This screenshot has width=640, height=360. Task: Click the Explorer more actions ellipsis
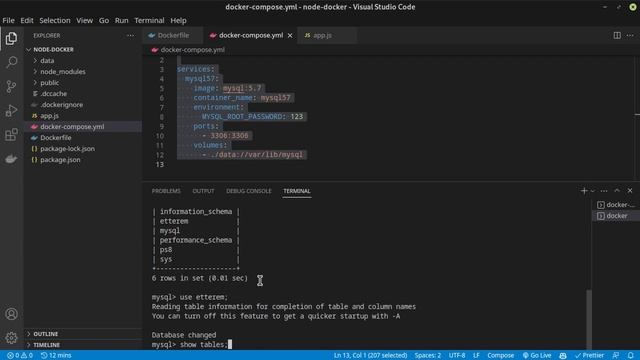[130, 36]
